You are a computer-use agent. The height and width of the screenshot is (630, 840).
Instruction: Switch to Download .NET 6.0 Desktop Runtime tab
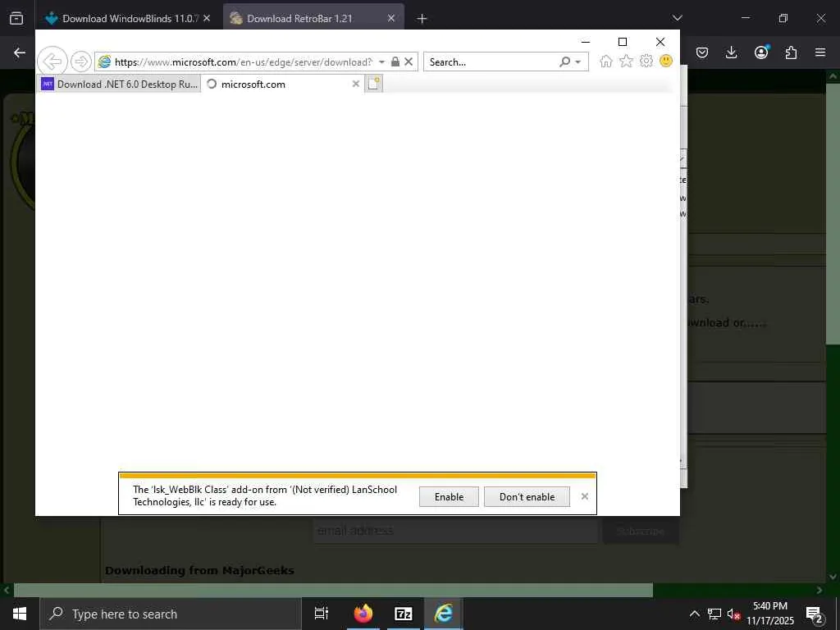[x=120, y=84]
